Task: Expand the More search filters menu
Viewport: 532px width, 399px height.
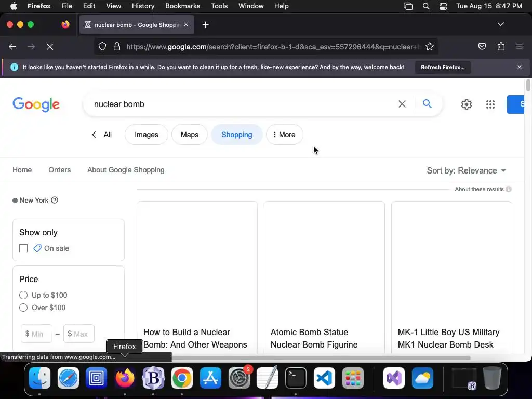Action: point(284,135)
